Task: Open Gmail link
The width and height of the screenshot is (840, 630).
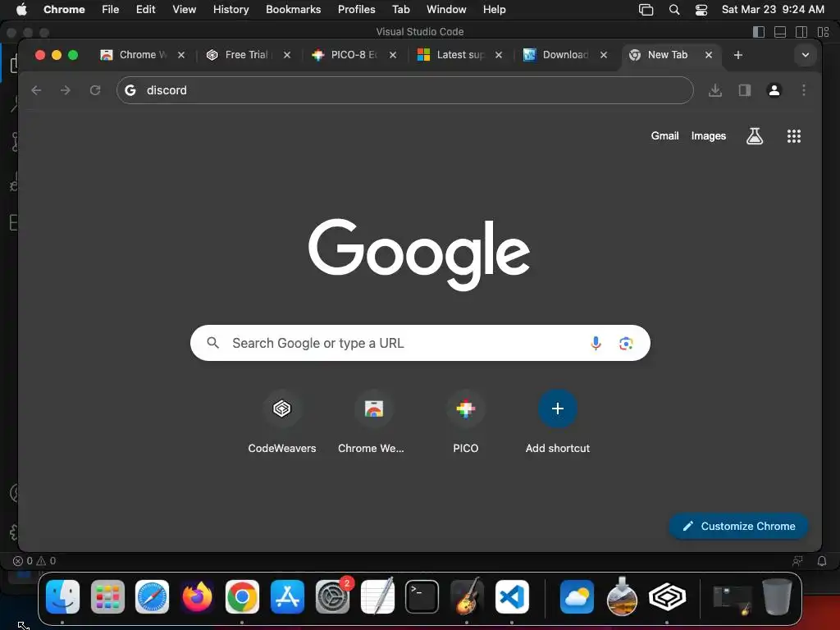Action: coord(664,136)
